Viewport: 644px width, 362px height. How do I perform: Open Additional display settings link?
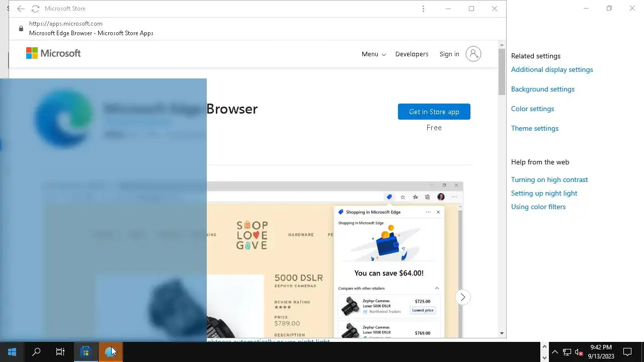[552, 70]
